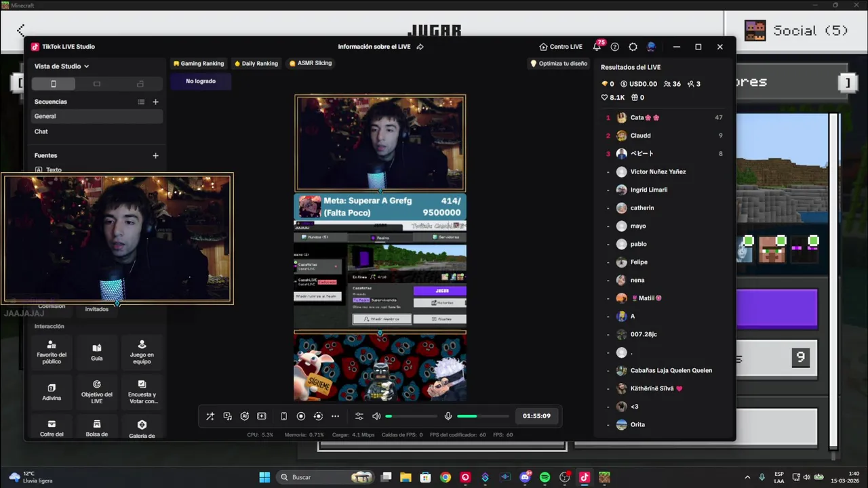Select viewer Cata in ranking list

pos(665,117)
